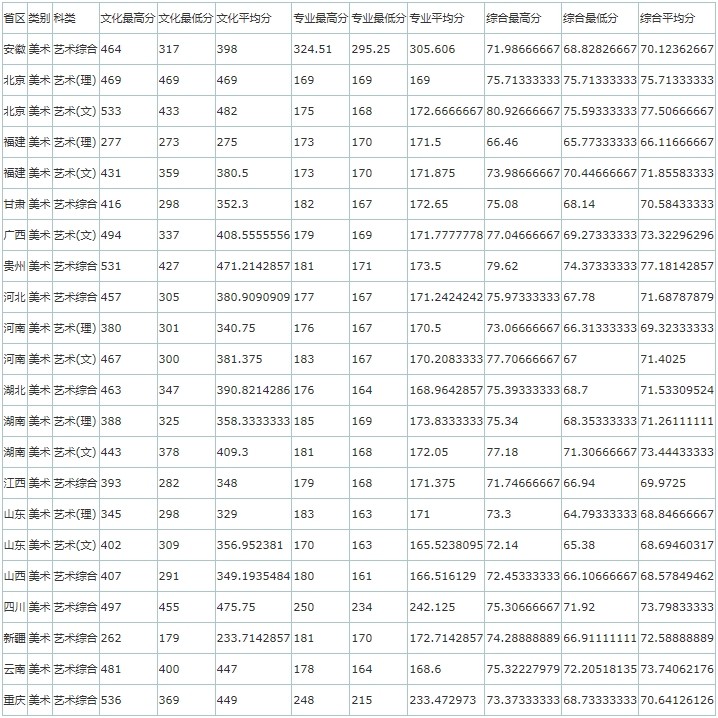Click the 甘肃 row label
The image size is (718, 718).
[x=14, y=204]
